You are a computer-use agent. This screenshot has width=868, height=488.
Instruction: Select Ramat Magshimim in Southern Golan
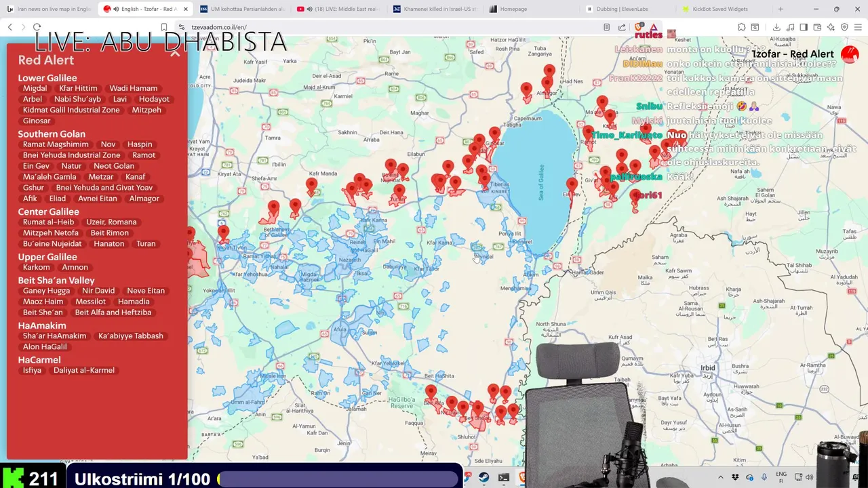click(56, 144)
